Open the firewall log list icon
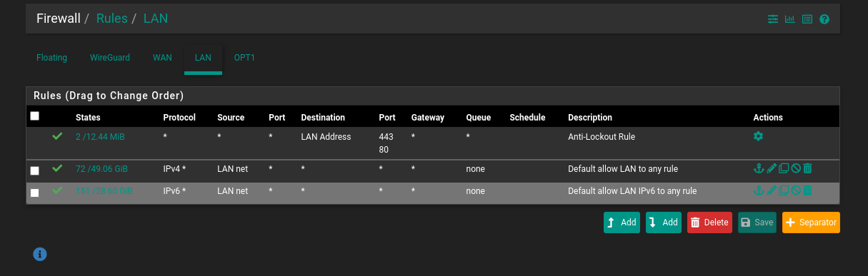The image size is (868, 276). pos(807,19)
